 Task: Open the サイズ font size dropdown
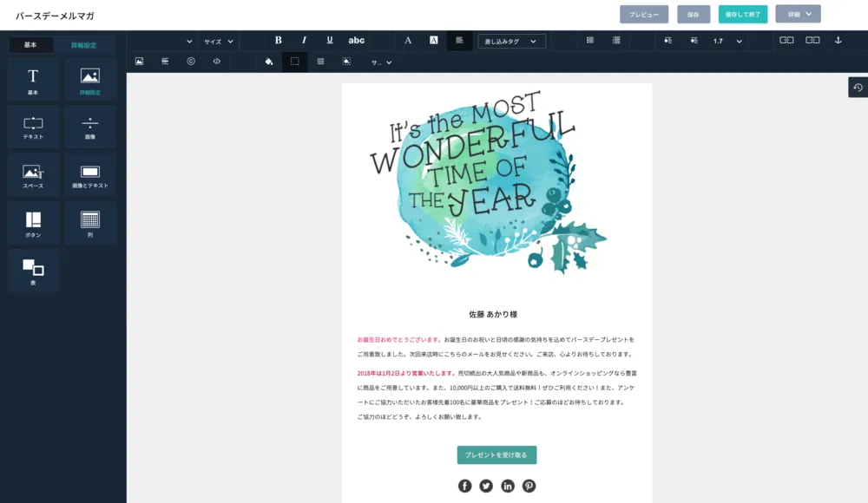(x=218, y=41)
